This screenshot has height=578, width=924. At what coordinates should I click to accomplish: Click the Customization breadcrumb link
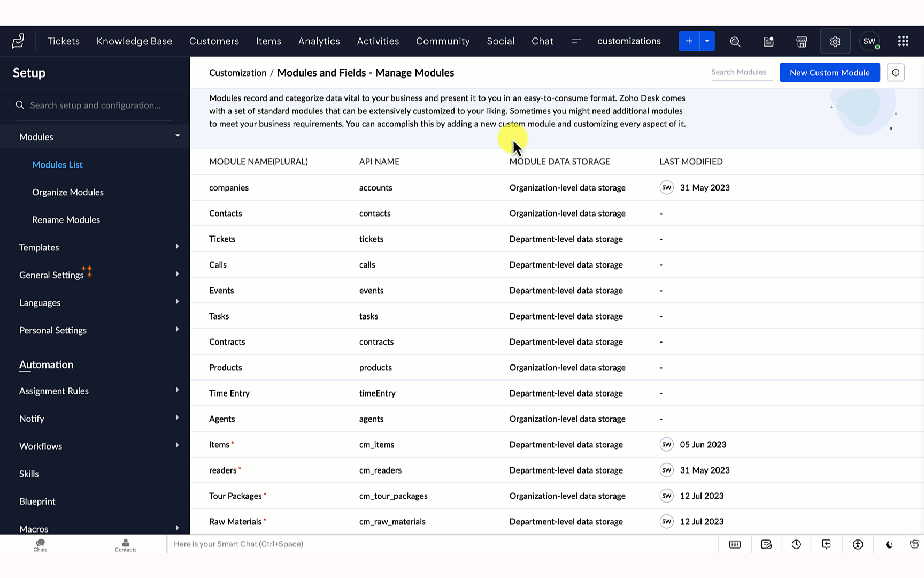coord(237,73)
